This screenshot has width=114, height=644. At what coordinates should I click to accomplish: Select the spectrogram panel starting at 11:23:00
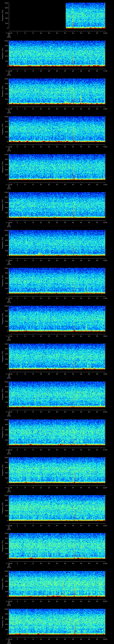(x=57, y=546)
